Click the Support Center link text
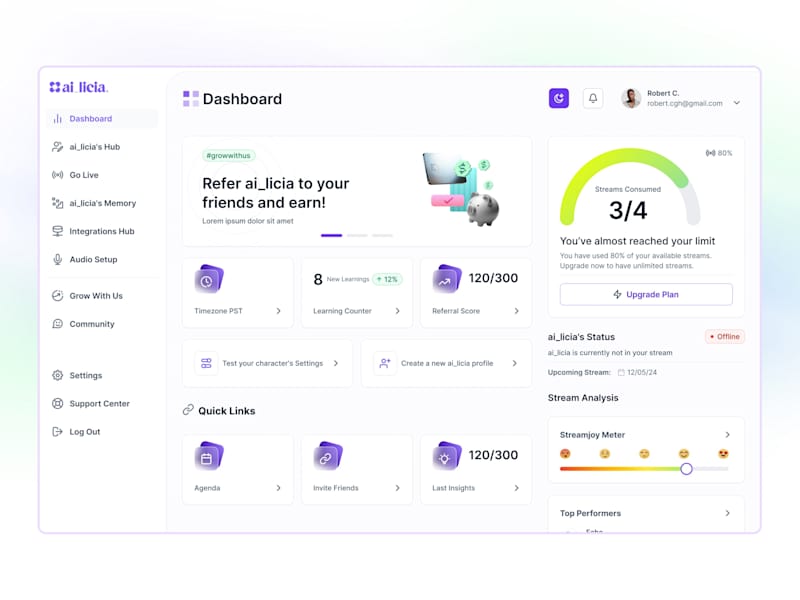The width and height of the screenshot is (800, 600). (x=99, y=404)
